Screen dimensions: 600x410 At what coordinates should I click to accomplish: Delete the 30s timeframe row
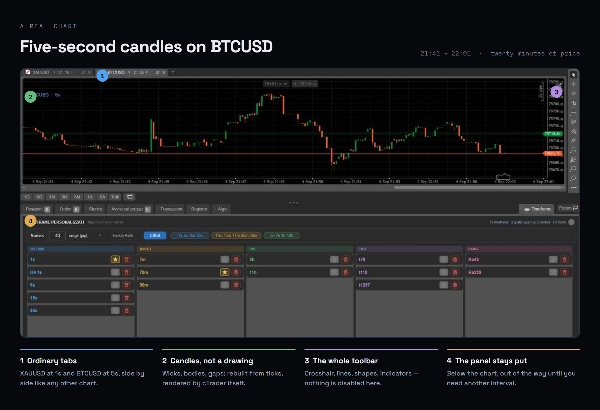[127, 310]
